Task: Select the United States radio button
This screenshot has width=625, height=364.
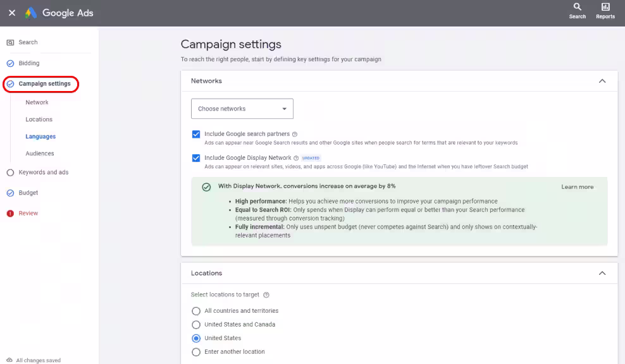Action: tap(195, 338)
